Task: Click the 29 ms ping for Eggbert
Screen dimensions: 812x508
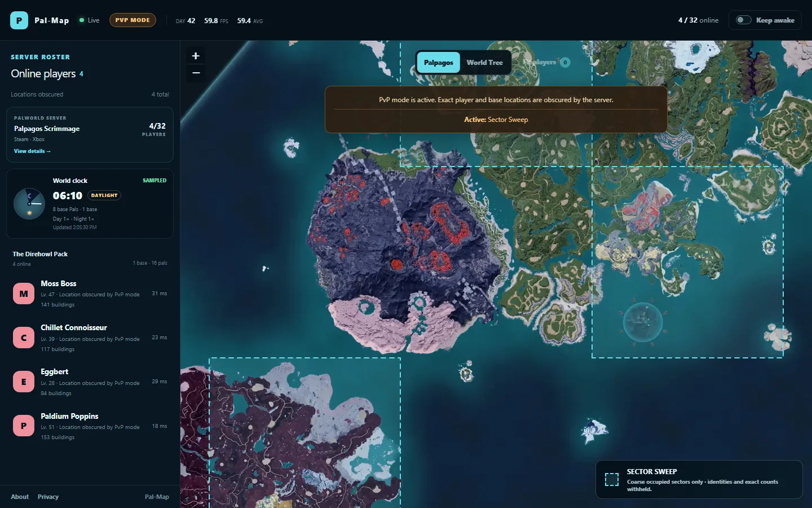Action: coord(159,382)
